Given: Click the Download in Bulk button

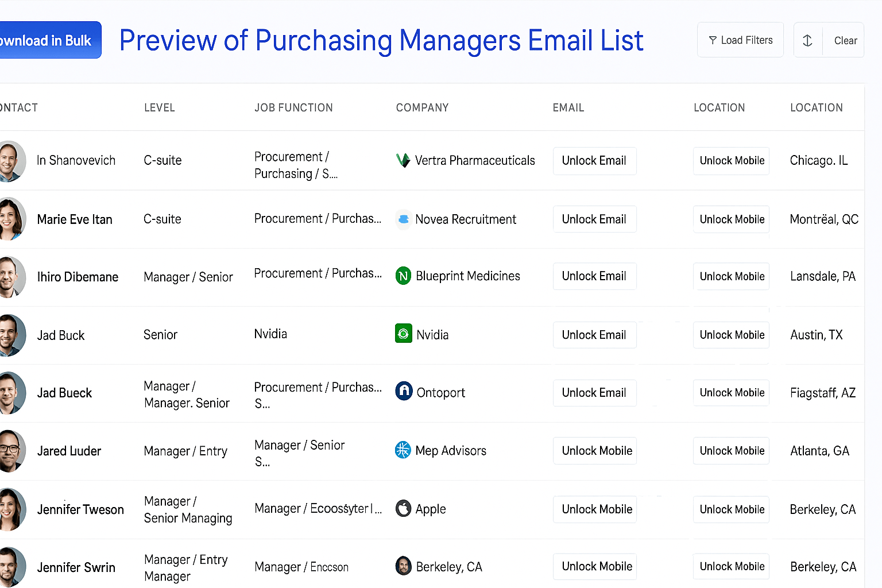Looking at the screenshot, I should (50, 40).
